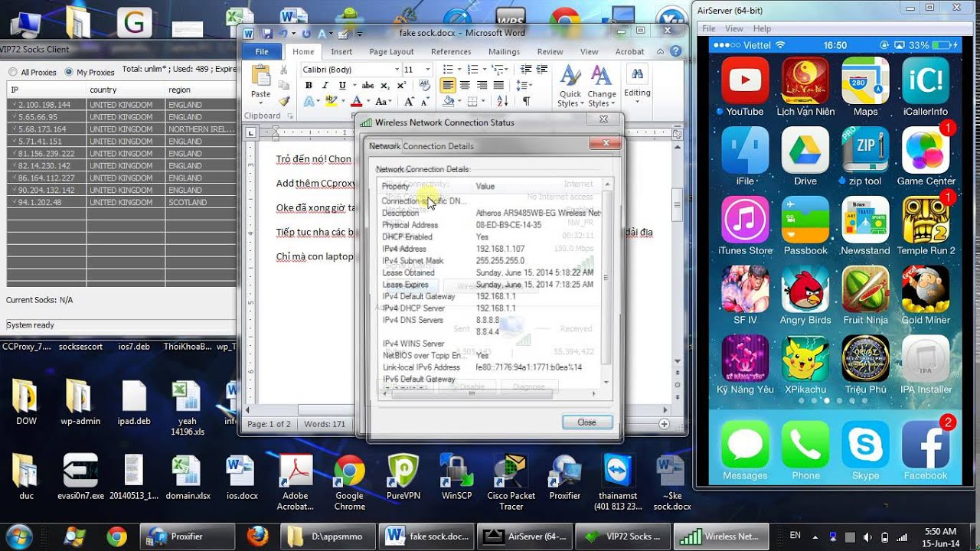980x551 pixels.
Task: Open Change Styles dropdown
Action: [602, 86]
